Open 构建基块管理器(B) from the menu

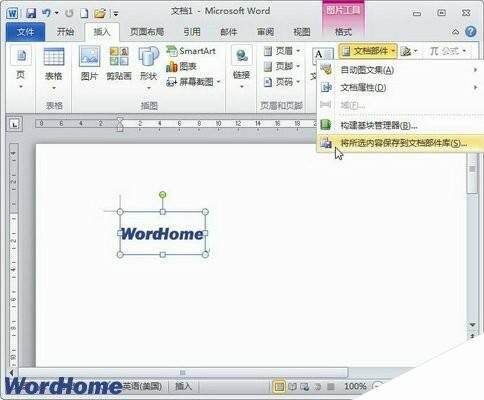(399, 125)
